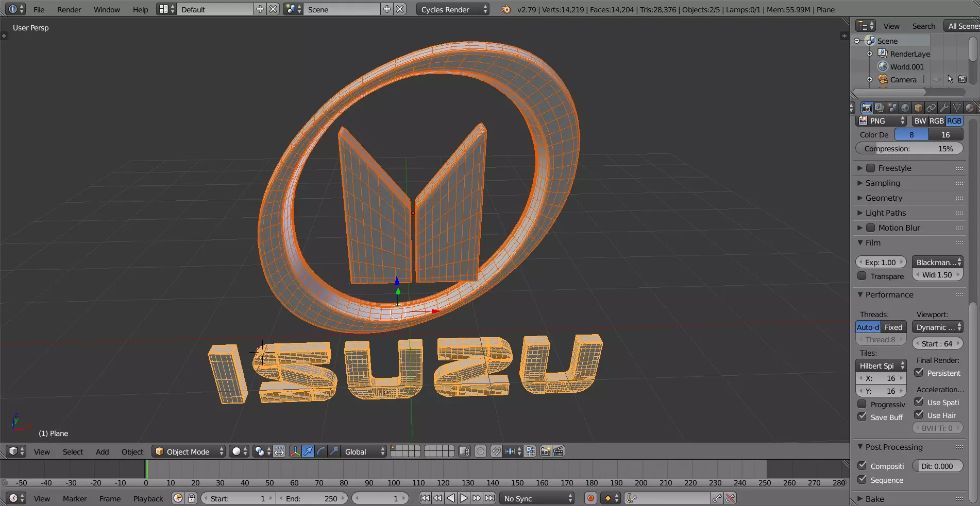Select the Rotate manipulator arc icon

tap(321, 451)
